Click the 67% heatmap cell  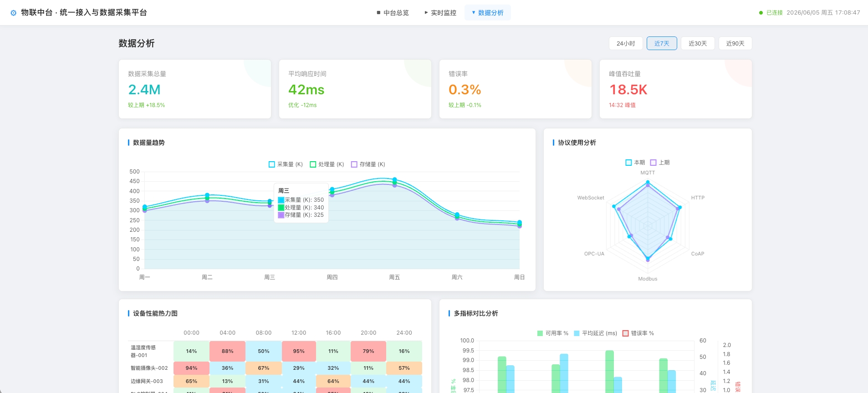(264, 368)
